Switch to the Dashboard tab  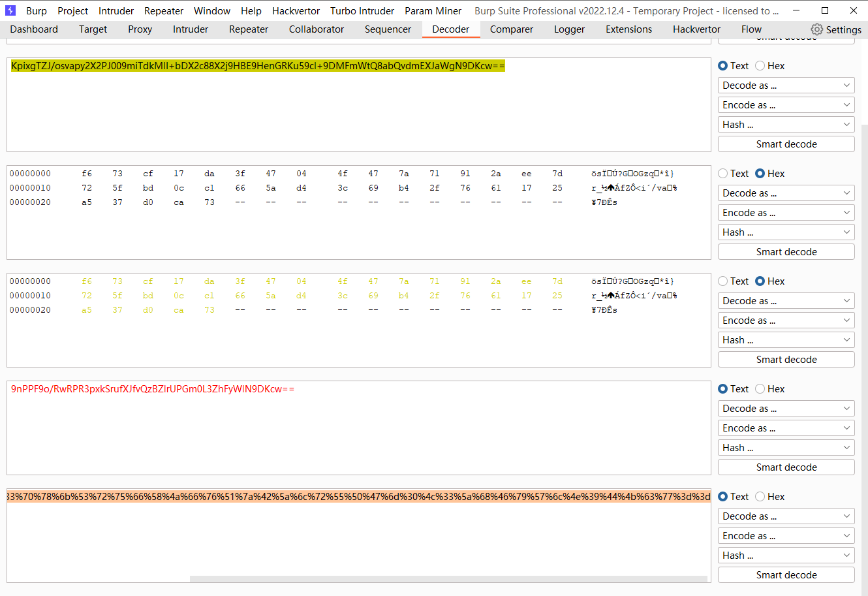pos(34,29)
